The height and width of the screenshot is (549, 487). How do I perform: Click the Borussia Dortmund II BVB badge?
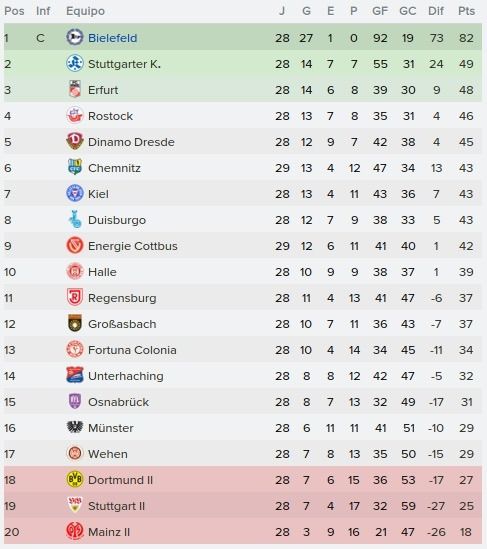(75, 479)
